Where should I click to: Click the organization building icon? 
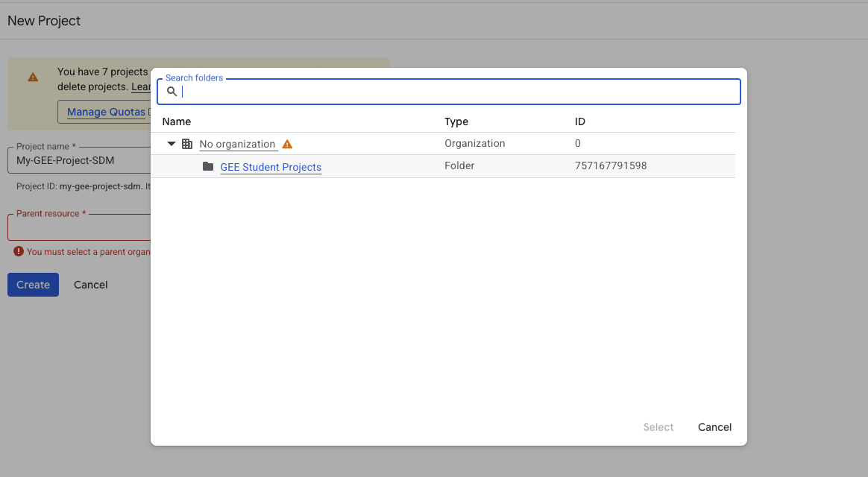click(187, 144)
